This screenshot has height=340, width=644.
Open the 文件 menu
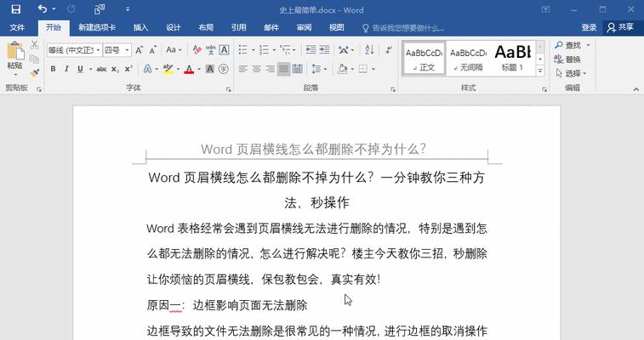(x=17, y=27)
